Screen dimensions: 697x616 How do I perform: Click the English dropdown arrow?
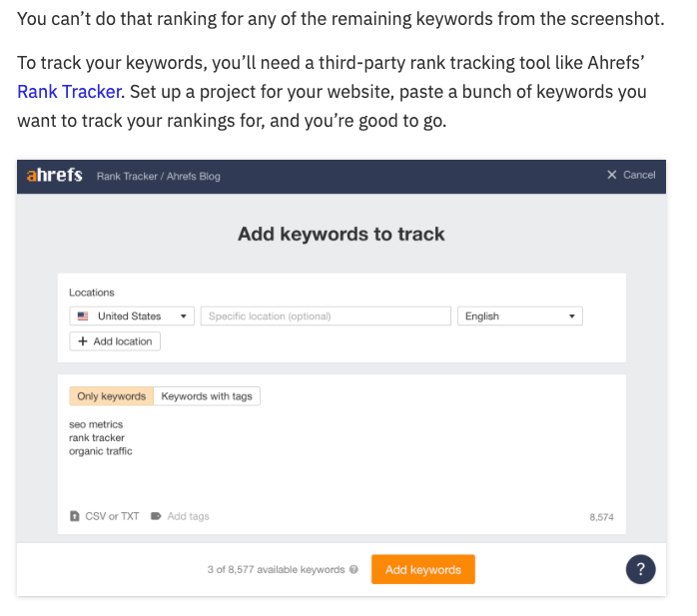click(572, 316)
